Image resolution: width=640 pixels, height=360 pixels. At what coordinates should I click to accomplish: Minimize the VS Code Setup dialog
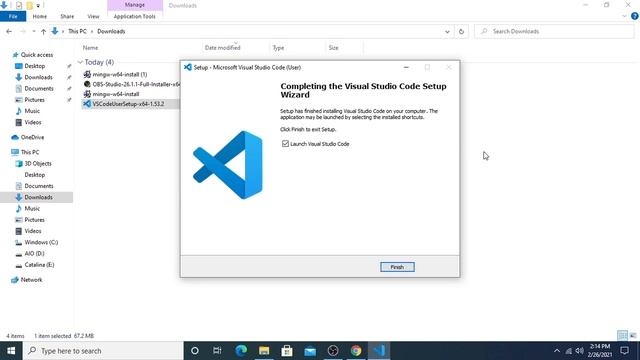pyautogui.click(x=406, y=67)
